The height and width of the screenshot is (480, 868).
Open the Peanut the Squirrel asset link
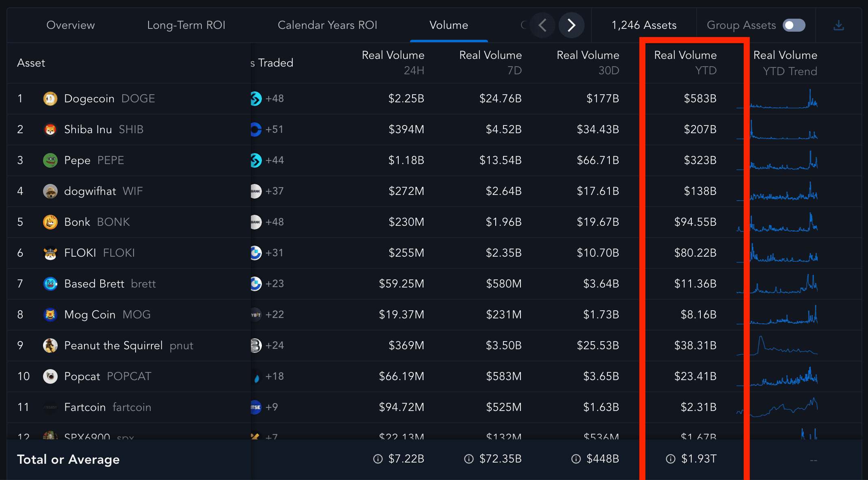point(113,346)
